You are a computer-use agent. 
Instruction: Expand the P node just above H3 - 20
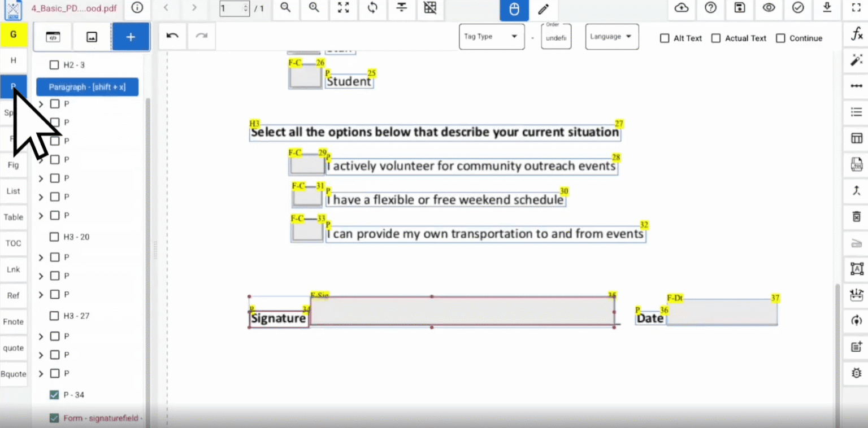[x=41, y=216]
